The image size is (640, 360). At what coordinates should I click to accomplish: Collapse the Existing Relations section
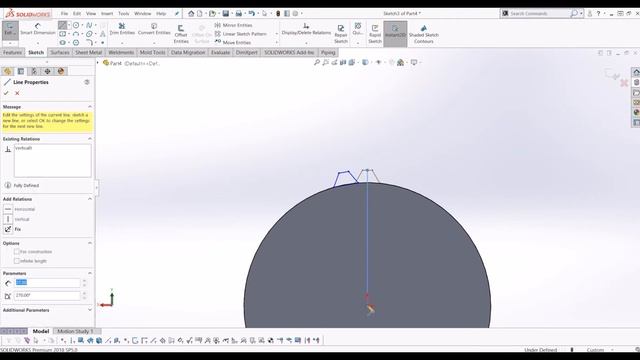(x=90, y=139)
